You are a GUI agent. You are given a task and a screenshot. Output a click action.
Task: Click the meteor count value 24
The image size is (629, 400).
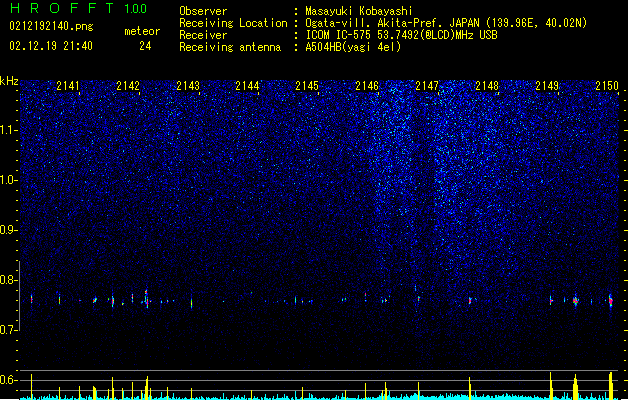coord(145,46)
